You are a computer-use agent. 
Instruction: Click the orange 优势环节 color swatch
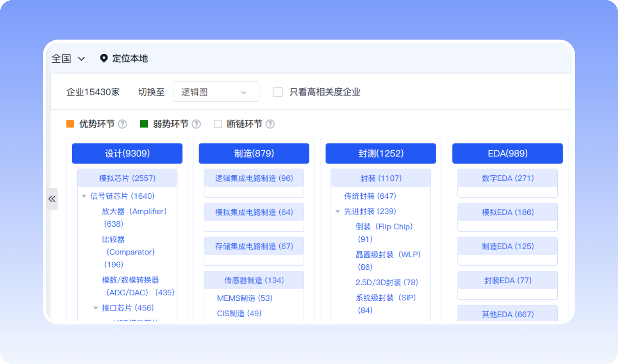click(x=70, y=124)
